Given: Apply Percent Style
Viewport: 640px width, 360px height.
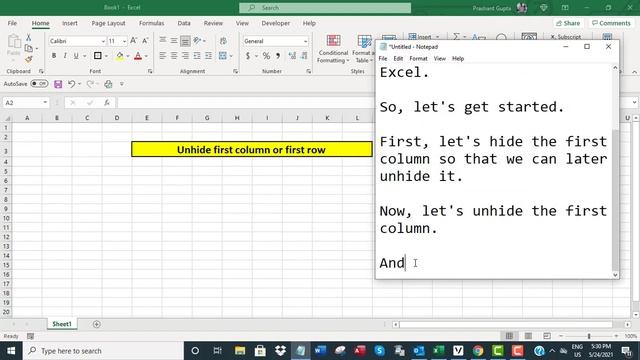Looking at the screenshot, I should tap(266, 56).
